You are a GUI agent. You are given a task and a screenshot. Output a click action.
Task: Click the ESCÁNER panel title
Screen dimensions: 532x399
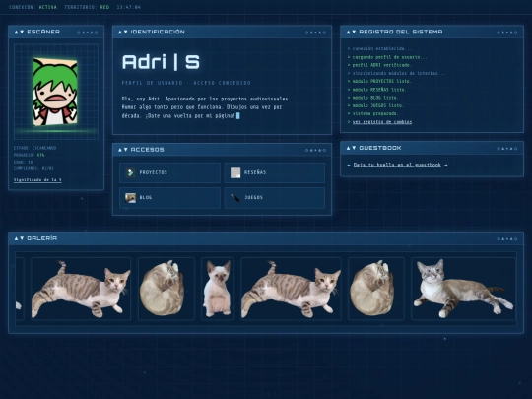pos(43,32)
